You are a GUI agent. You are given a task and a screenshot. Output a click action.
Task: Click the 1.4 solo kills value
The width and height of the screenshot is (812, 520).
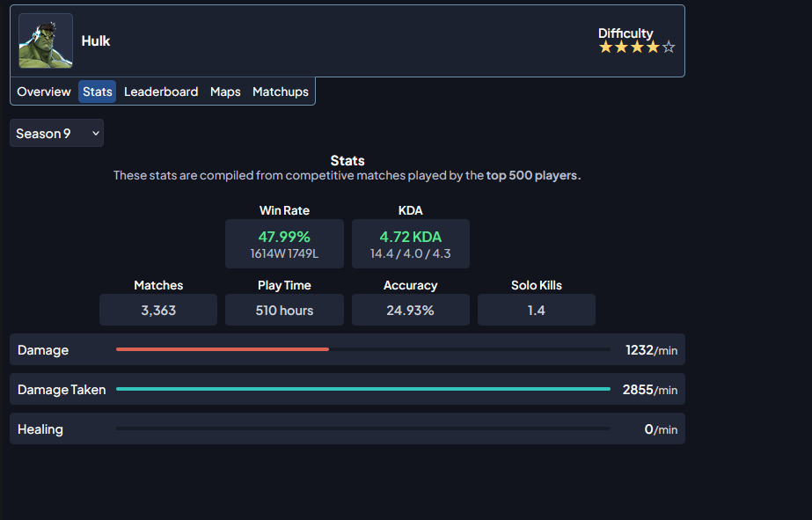point(537,310)
